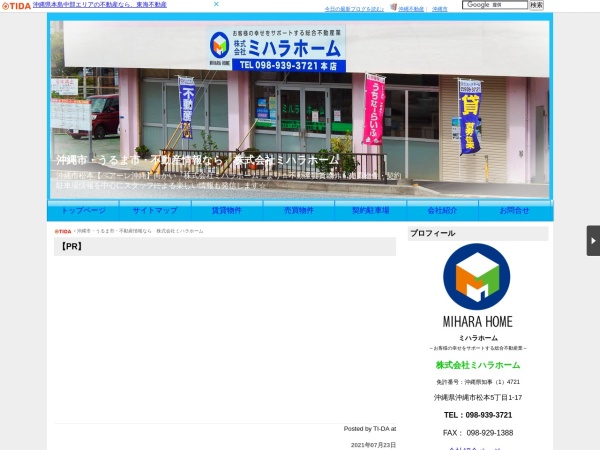600x450 pixels.
Task: Open the 沖縄市 link in top bar
Action: 439,9
